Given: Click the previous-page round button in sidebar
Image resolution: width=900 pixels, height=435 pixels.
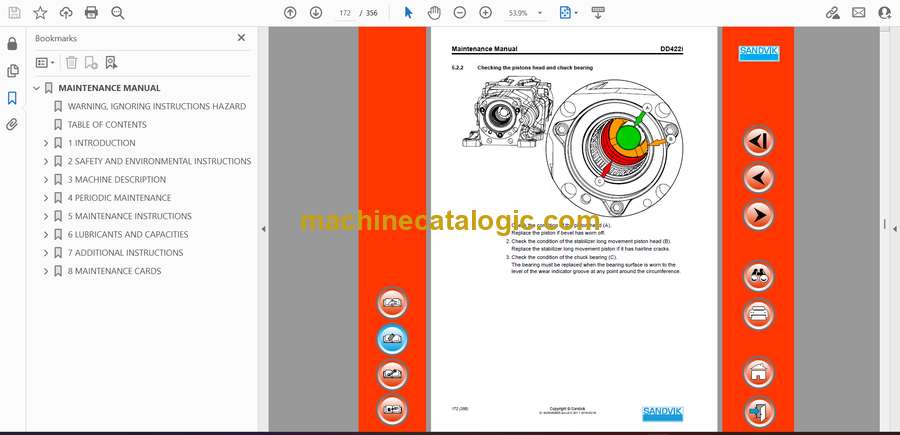Looking at the screenshot, I should pyautogui.click(x=758, y=178).
